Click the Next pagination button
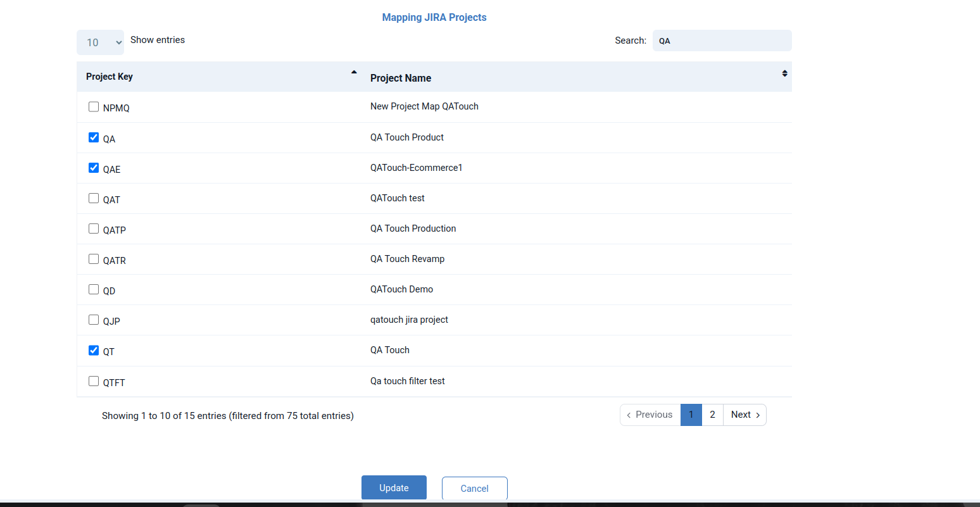 744,415
